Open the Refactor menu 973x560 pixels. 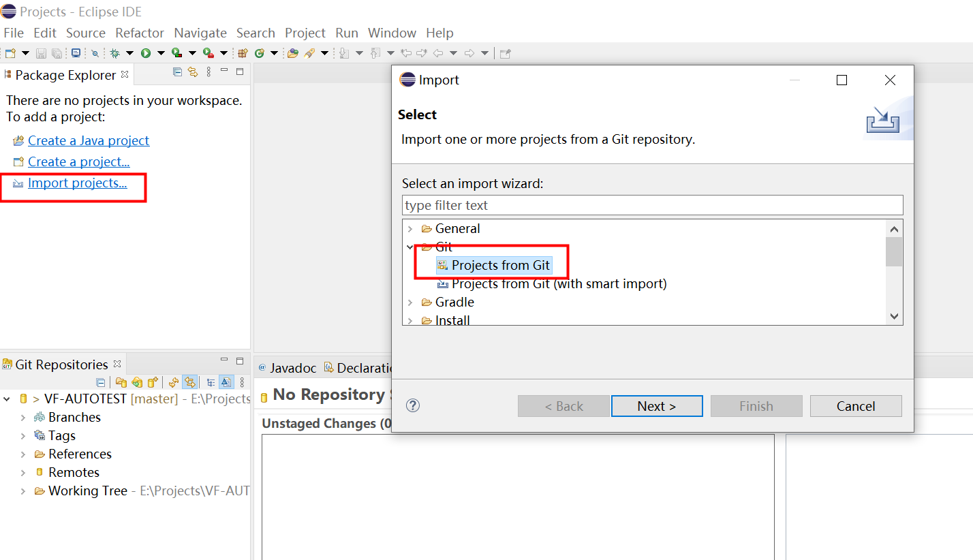point(140,33)
